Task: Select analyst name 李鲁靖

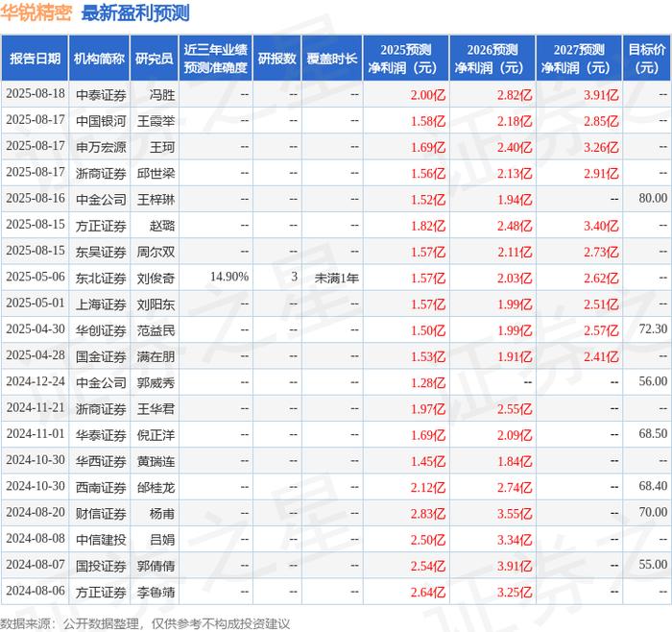Action: point(156,592)
